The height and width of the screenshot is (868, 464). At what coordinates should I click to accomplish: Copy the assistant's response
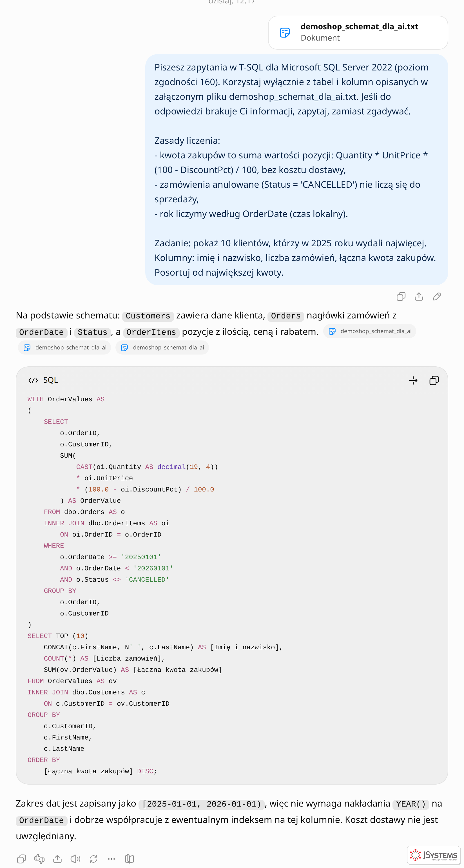coord(22,859)
